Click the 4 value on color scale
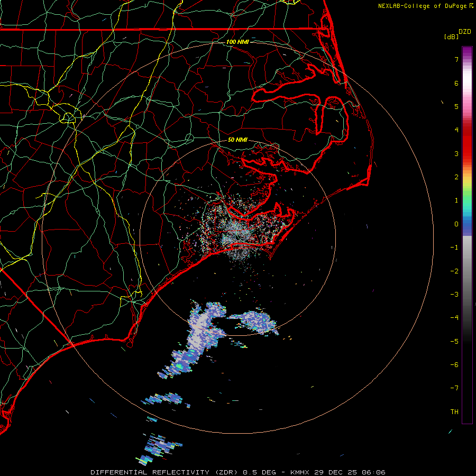The image size is (476, 476). pyautogui.click(x=456, y=130)
